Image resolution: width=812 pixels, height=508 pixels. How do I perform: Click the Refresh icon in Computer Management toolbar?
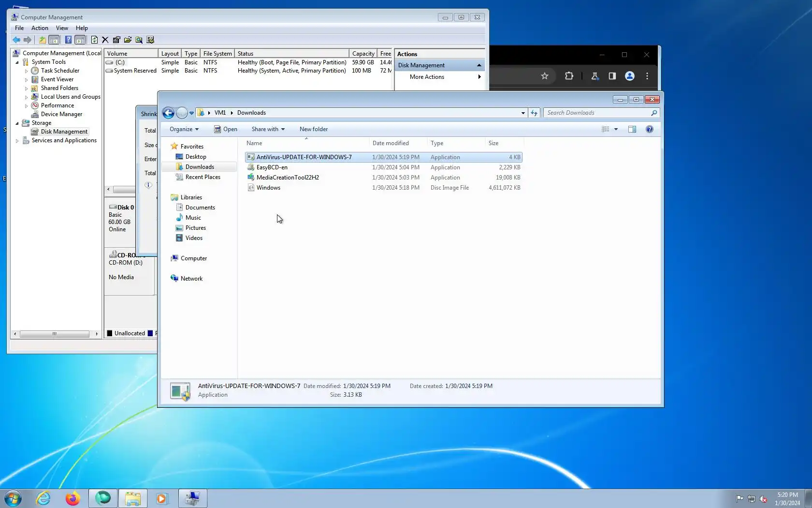point(94,40)
